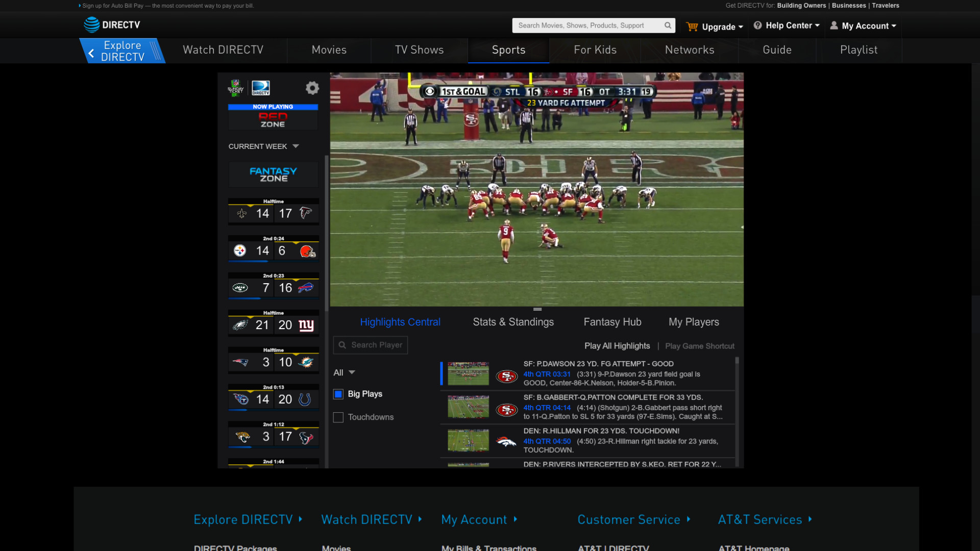Open the Movies nav tab
The height and width of the screenshot is (551, 980).
coord(329,50)
